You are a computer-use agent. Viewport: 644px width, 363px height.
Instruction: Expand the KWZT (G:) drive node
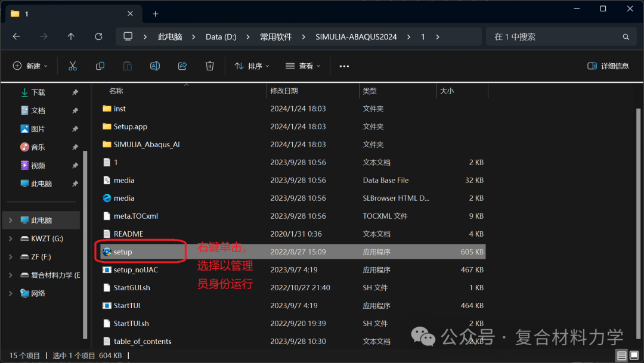[11, 238]
